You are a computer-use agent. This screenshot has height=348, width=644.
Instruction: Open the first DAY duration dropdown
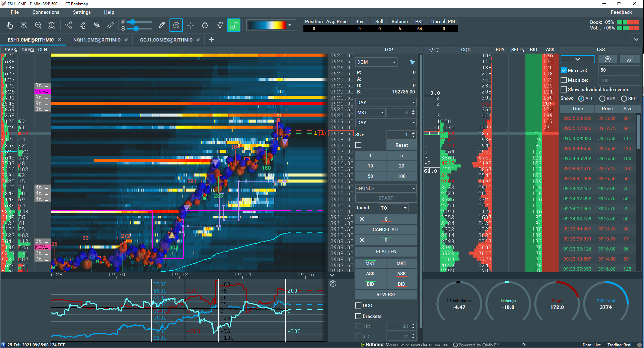[386, 102]
